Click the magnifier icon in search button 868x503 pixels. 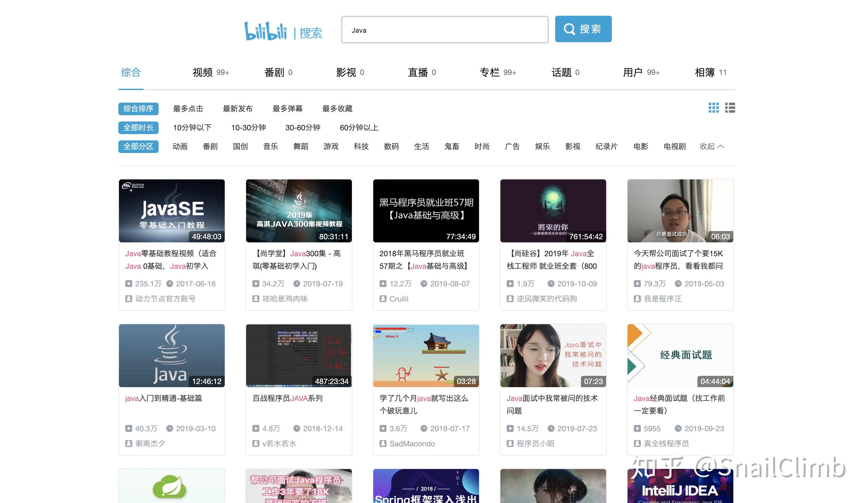569,29
